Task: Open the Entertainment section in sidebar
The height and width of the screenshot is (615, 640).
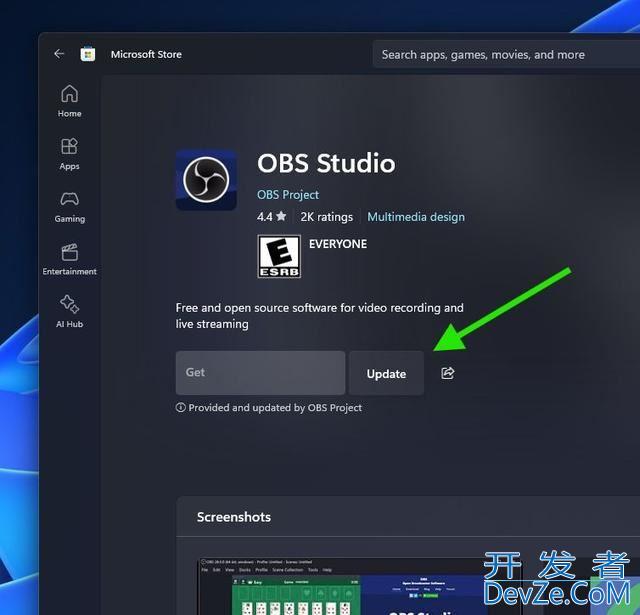Action: (x=69, y=259)
